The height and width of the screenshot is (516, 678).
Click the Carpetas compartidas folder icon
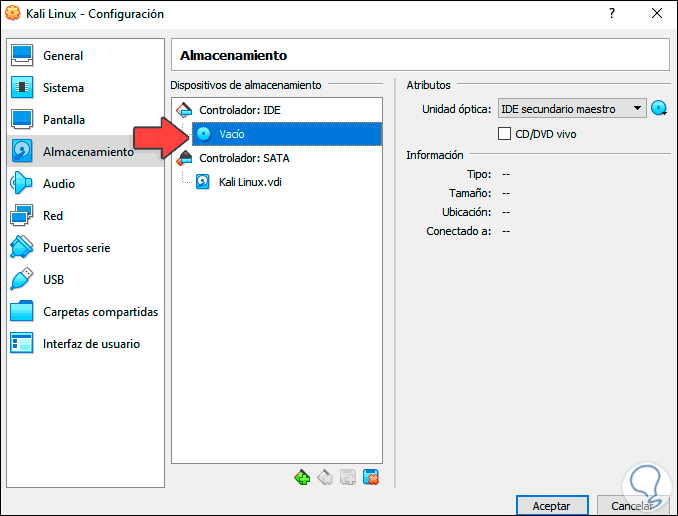22,312
